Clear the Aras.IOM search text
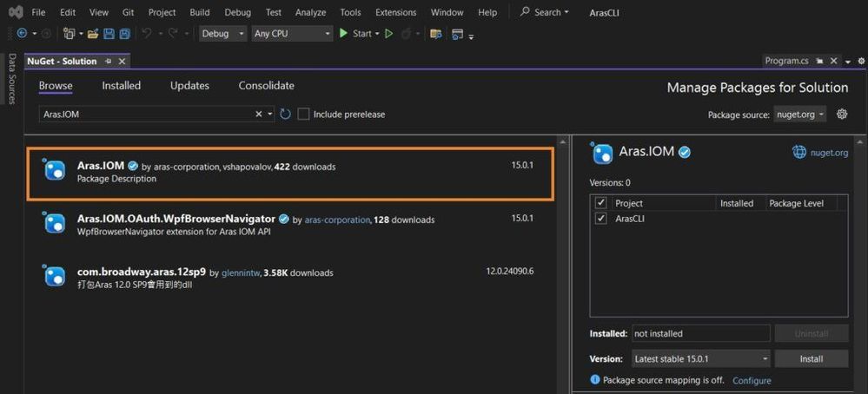 (x=258, y=114)
